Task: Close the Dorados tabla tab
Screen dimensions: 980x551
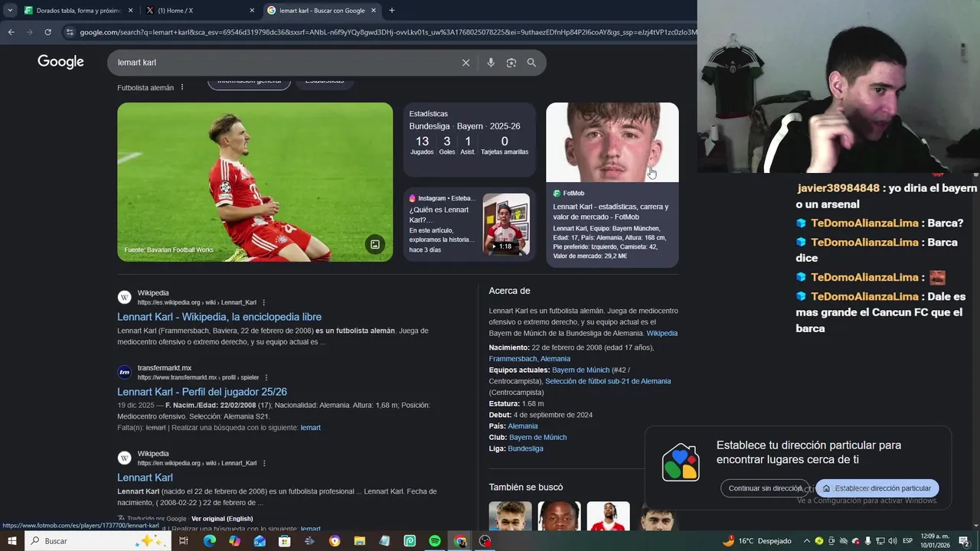Action: 130,11
